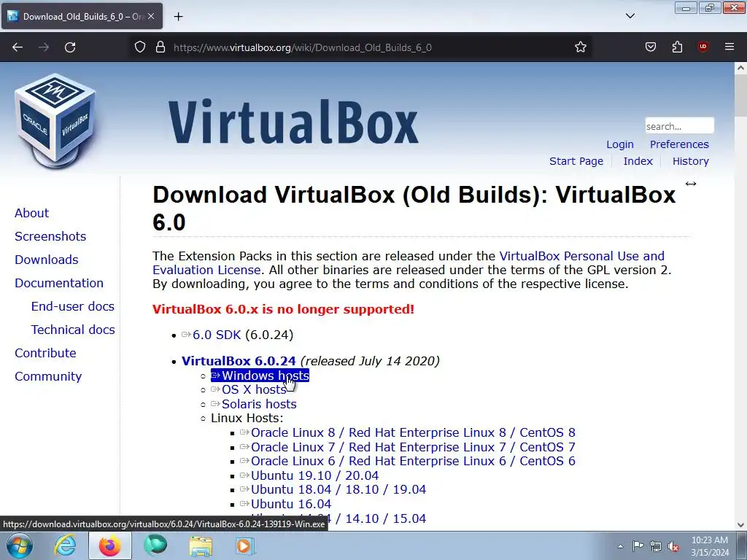Click the VirtualBox cube logo
The width and height of the screenshot is (747, 560).
coord(55,122)
